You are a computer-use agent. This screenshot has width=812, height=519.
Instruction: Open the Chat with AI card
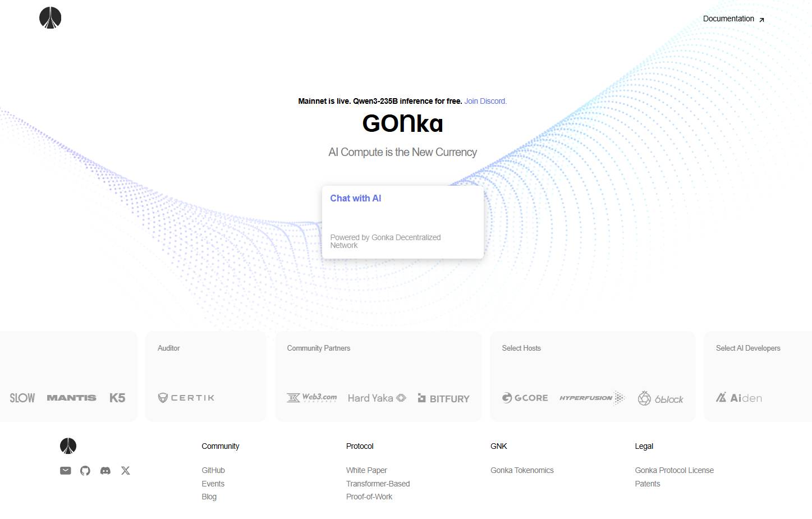click(x=402, y=222)
